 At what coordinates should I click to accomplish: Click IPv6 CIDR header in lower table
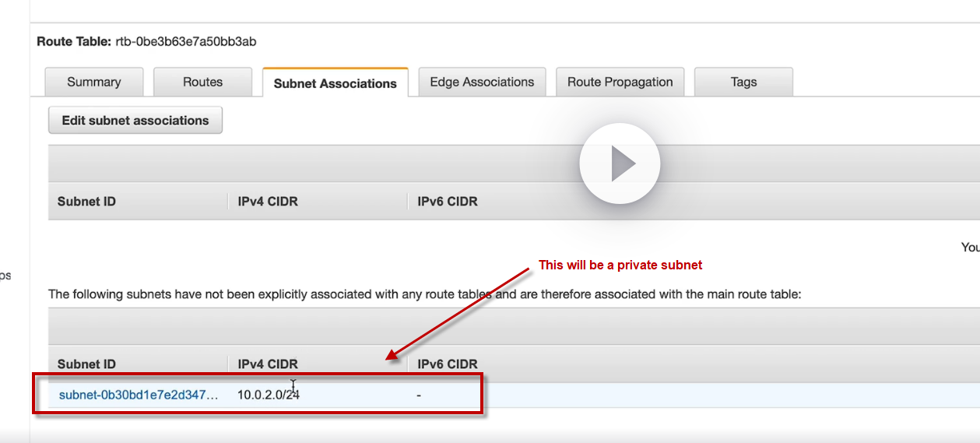pos(448,364)
